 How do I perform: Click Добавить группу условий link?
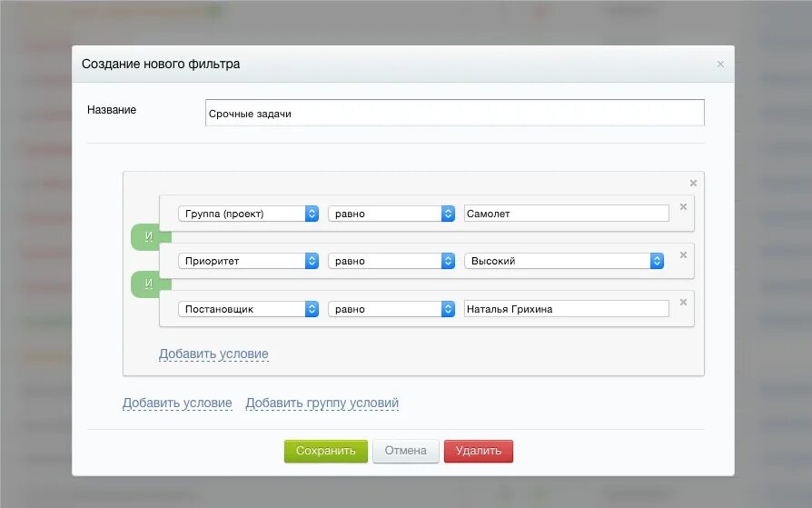[322, 403]
